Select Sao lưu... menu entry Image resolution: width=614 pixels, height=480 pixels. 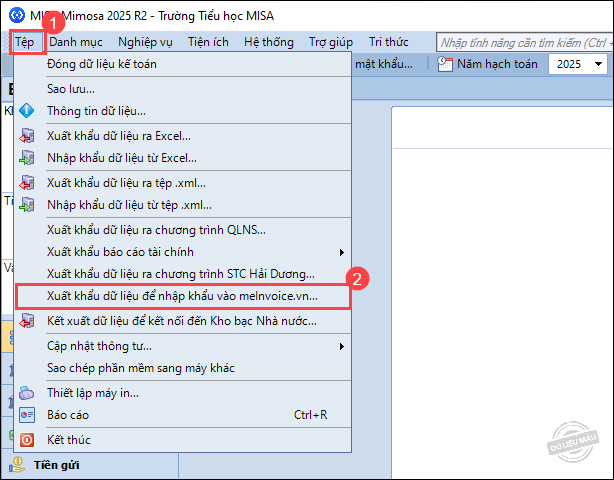pos(182,89)
